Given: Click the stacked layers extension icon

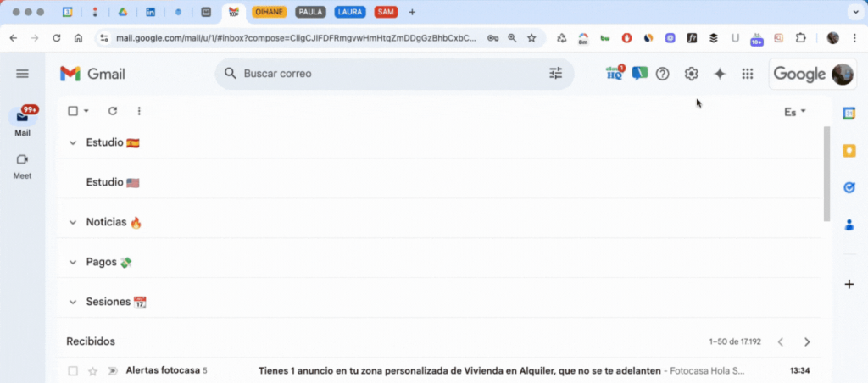Looking at the screenshot, I should pos(714,38).
